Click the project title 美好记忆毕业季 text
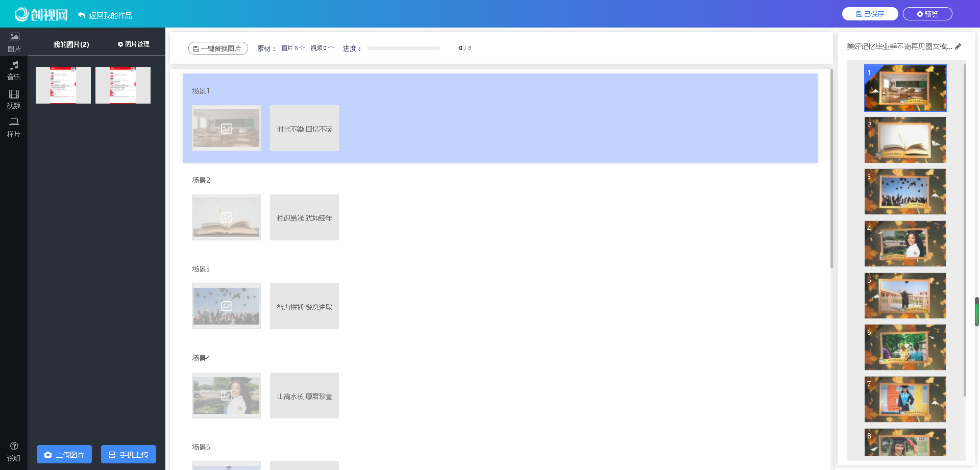The height and width of the screenshot is (470, 980). tap(899, 46)
